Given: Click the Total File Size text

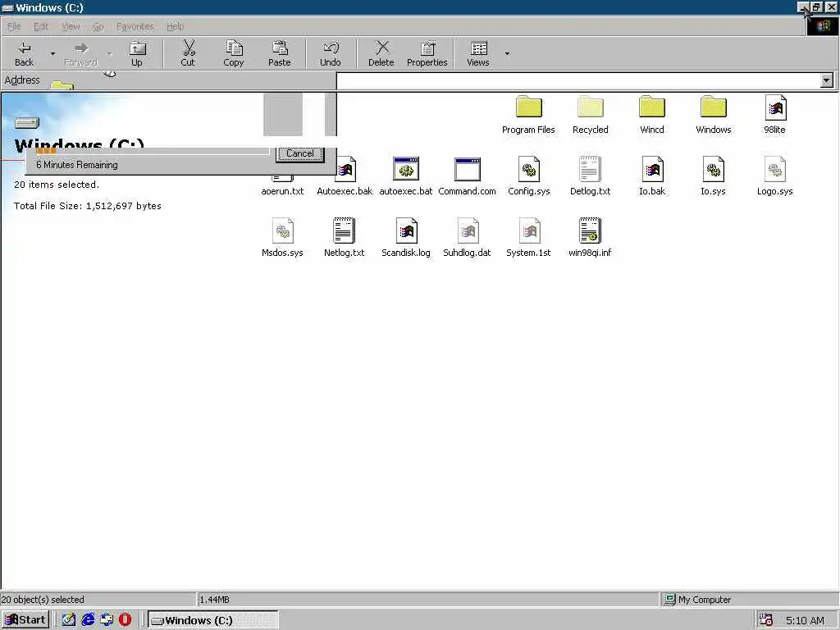Looking at the screenshot, I should (87, 206).
